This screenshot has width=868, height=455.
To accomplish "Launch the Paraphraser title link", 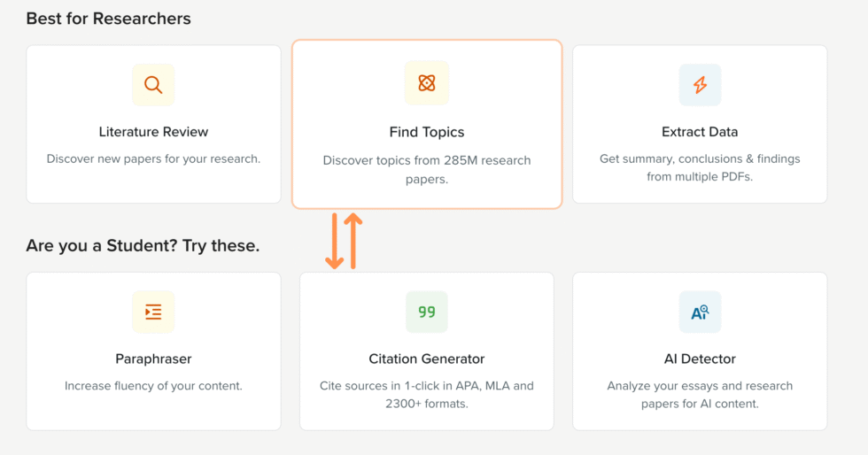I will click(x=153, y=359).
